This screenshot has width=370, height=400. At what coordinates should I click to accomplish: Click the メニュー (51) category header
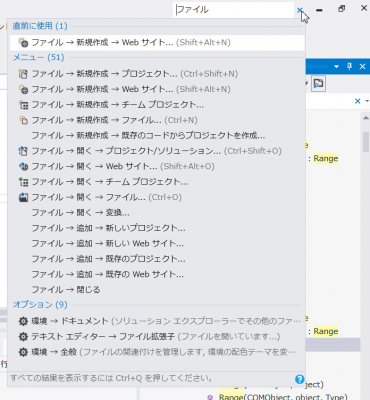coord(38,58)
